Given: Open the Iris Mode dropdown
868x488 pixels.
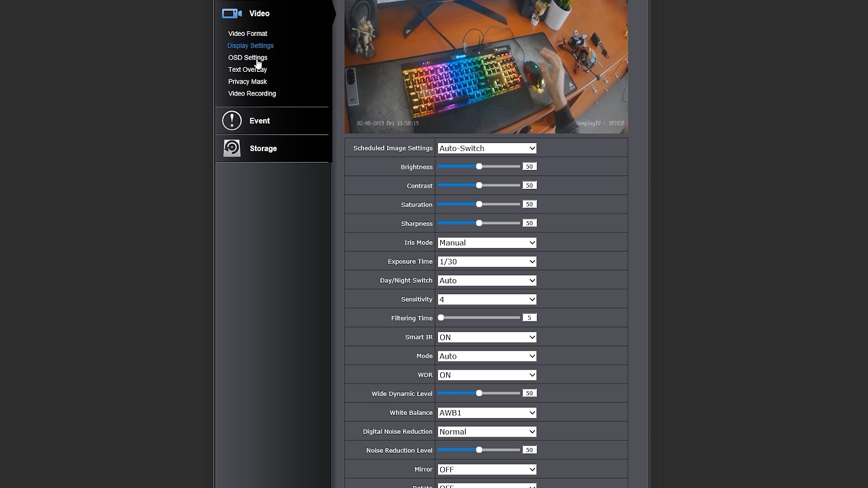Looking at the screenshot, I should [487, 243].
